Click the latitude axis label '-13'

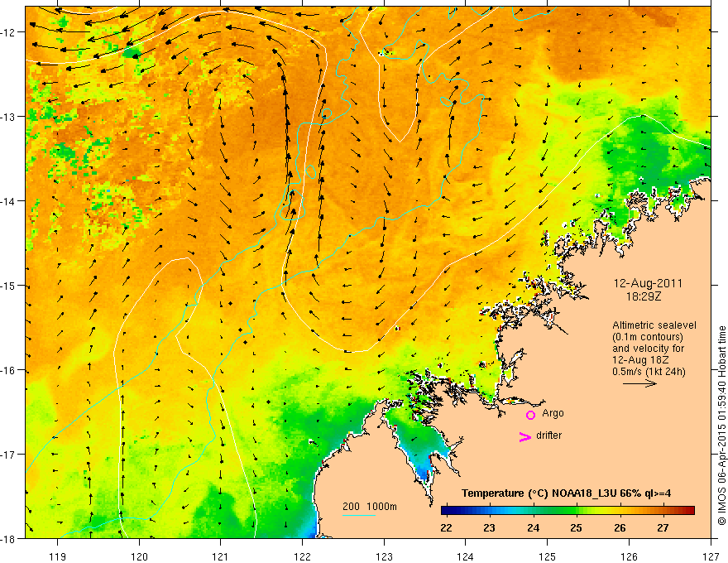[x=9, y=117]
